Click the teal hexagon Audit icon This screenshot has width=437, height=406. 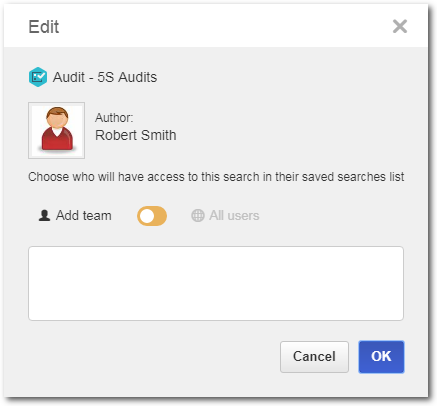pos(38,77)
